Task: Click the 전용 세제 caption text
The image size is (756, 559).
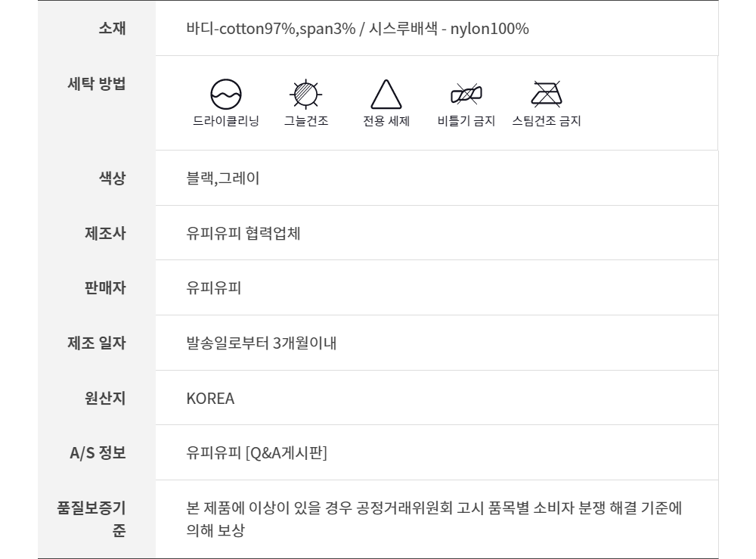Action: [386, 121]
